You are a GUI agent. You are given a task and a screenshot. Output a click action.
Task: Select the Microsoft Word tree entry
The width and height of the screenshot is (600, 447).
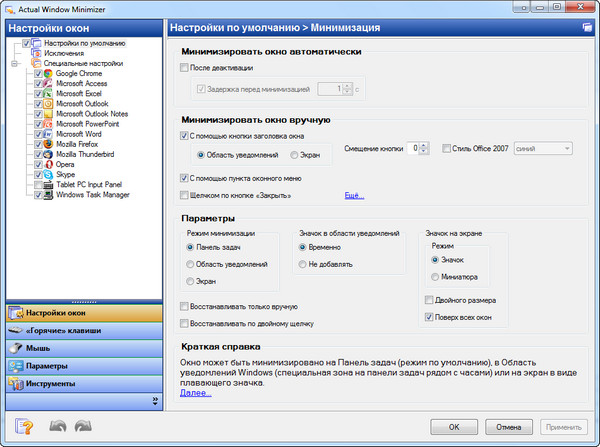[79, 134]
